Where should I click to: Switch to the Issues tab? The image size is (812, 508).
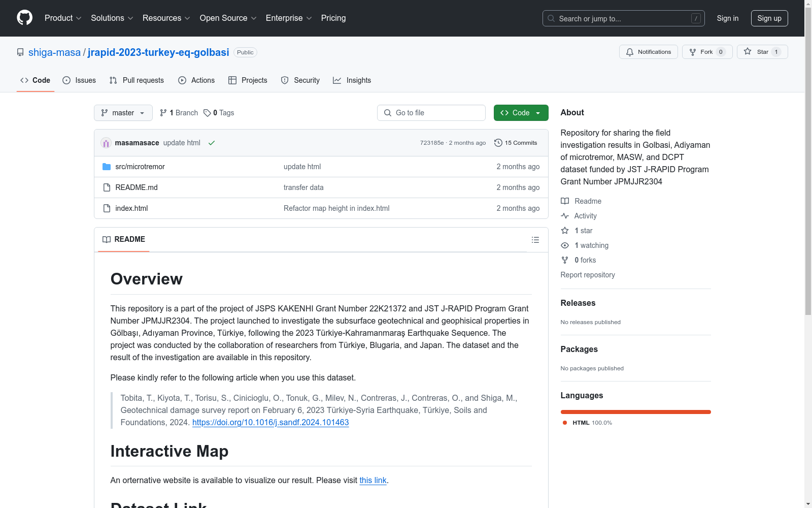click(79, 80)
